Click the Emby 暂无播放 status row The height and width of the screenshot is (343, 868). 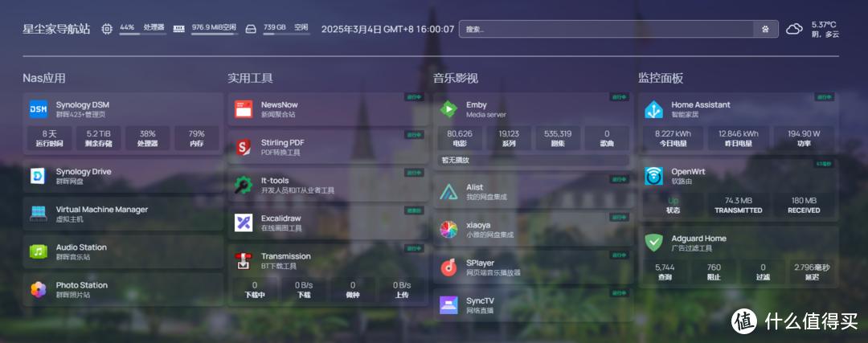coord(534,160)
